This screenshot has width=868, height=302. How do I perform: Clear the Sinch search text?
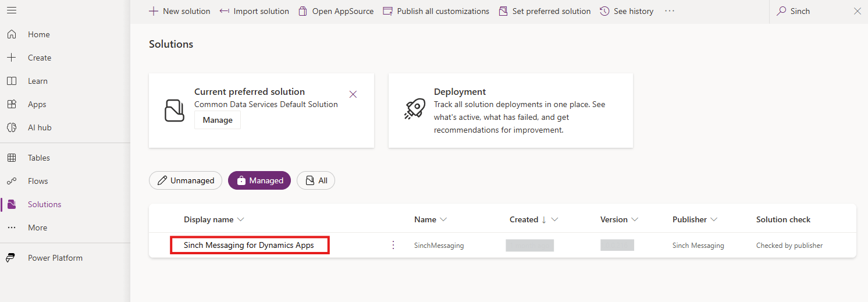857,11
